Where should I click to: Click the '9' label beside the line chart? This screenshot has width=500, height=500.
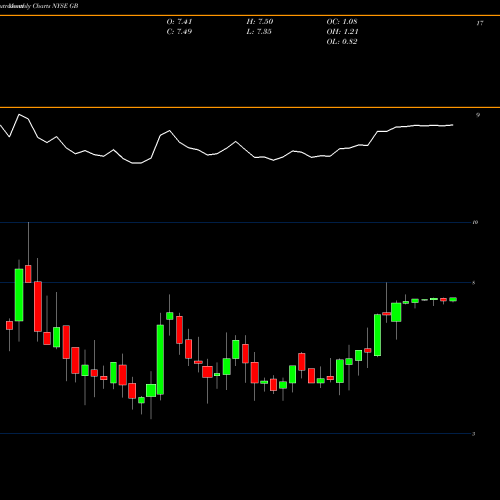[x=478, y=115]
